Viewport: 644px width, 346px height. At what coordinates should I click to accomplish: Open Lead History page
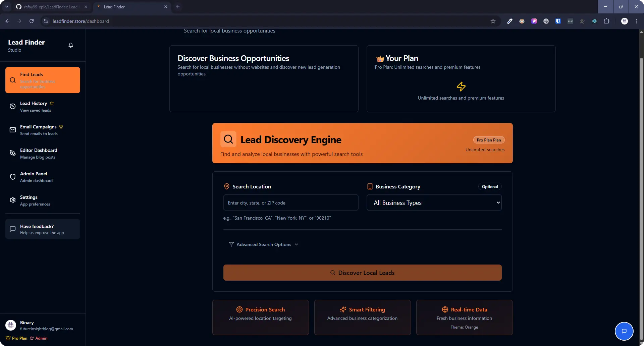pyautogui.click(x=43, y=106)
